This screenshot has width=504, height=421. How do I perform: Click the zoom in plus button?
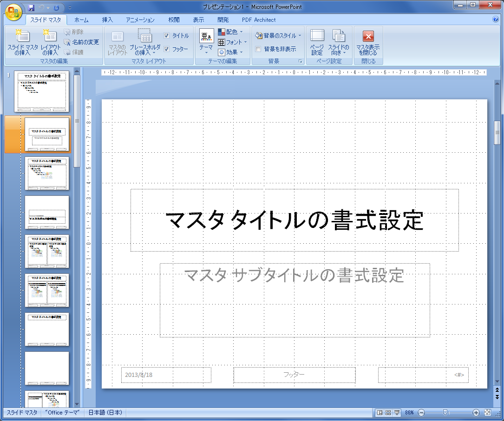476,412
